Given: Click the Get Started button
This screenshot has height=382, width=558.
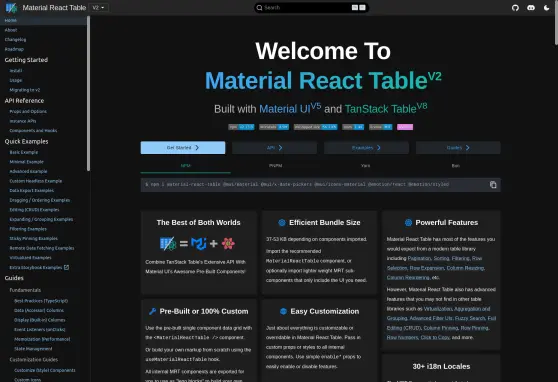Looking at the screenshot, I should coord(183,148).
